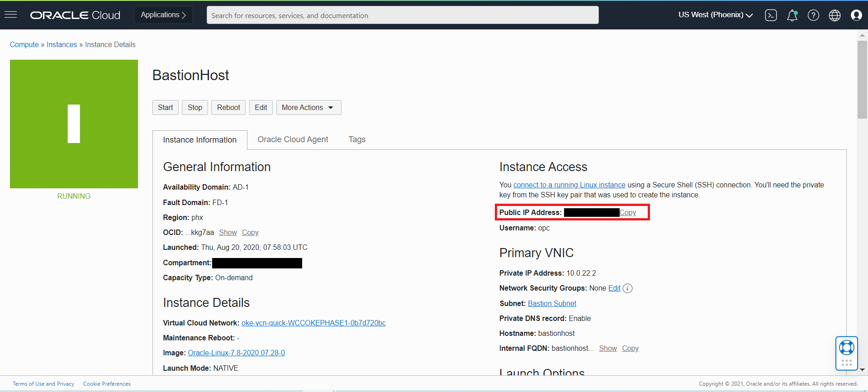Click the page vertical scrollbar thumb
This screenshot has width=868, height=392.
[x=862, y=80]
